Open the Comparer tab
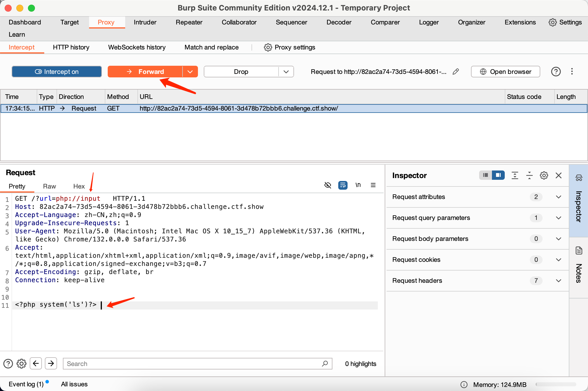 [385, 22]
